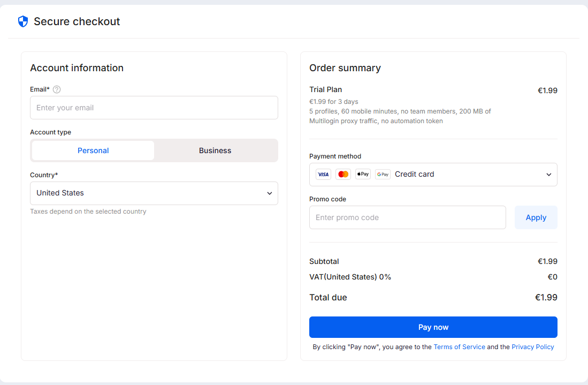Click the chevron on the Country selector
The height and width of the screenshot is (385, 588).
[x=270, y=193]
